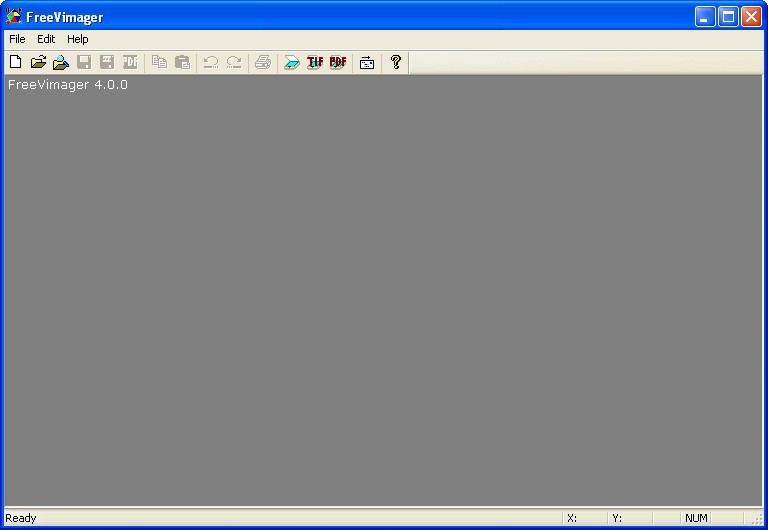Click the disabled Save As floppy icon
This screenshot has height=530, width=768.
point(107,62)
